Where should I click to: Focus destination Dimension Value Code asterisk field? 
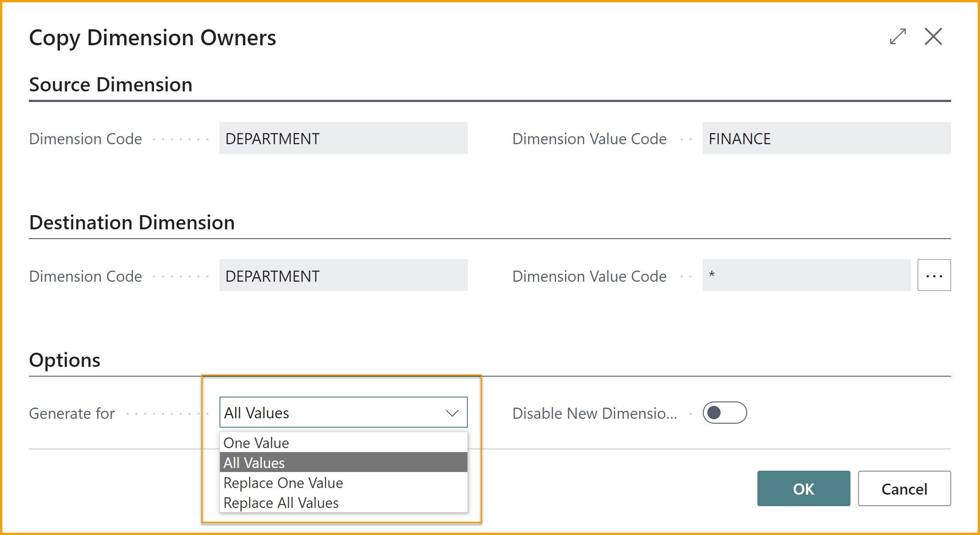click(x=806, y=275)
